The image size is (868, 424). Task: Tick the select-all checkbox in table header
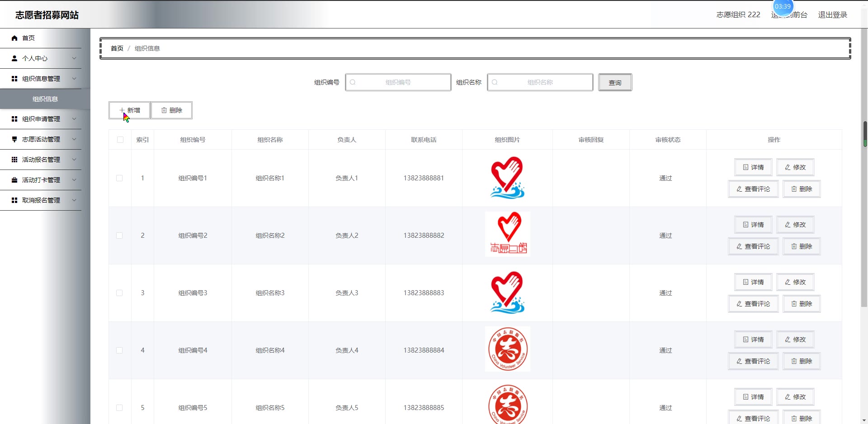[x=120, y=140]
